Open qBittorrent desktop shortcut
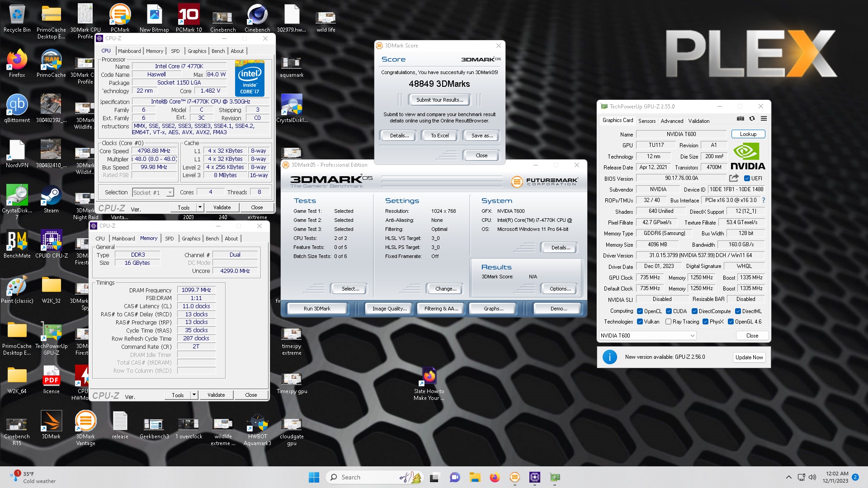 pos(17,108)
